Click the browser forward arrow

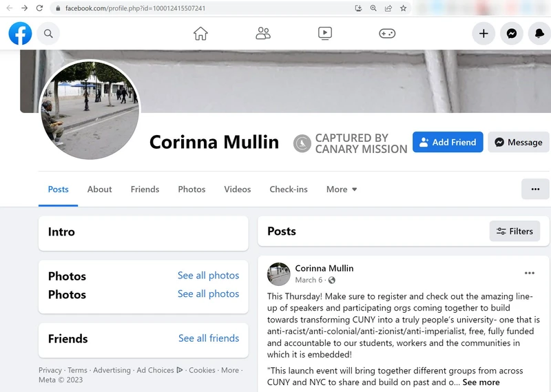(x=24, y=8)
